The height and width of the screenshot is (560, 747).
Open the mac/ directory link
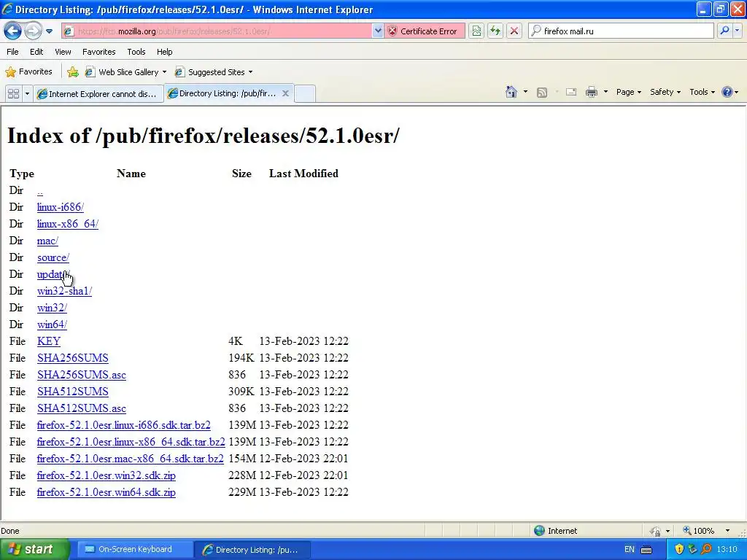pyautogui.click(x=47, y=241)
